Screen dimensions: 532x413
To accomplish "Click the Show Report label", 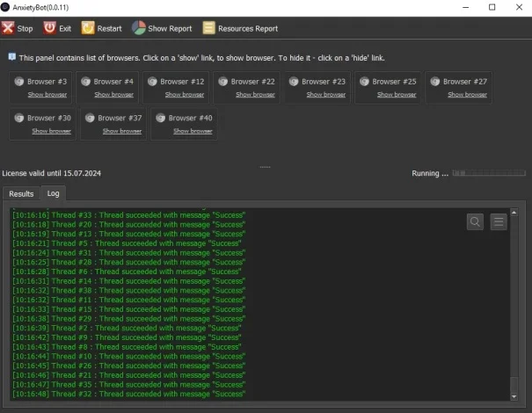I will point(170,29).
